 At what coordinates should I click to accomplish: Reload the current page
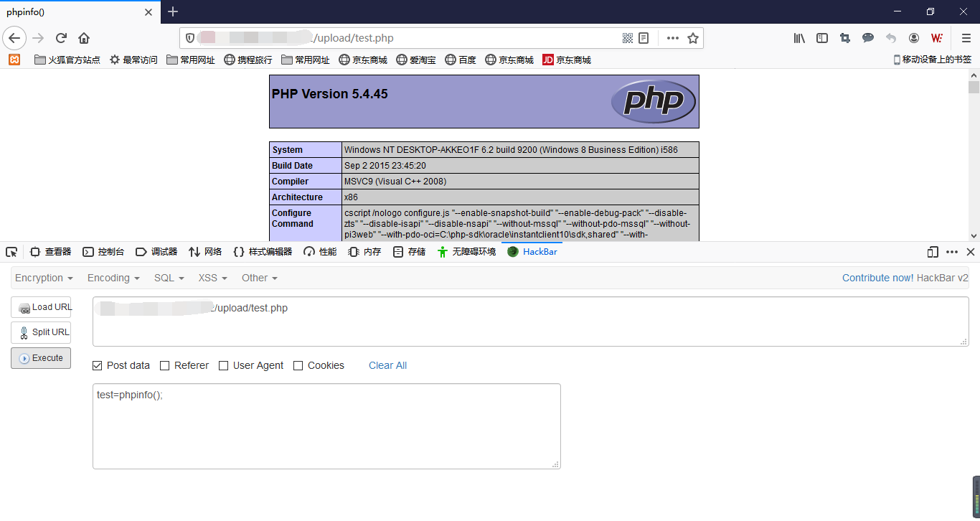tap(60, 38)
